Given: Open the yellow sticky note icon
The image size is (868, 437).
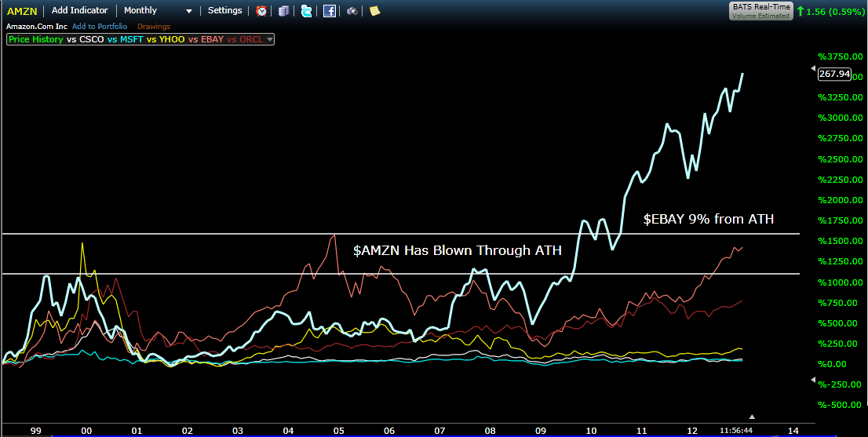Looking at the screenshot, I should (x=375, y=10).
